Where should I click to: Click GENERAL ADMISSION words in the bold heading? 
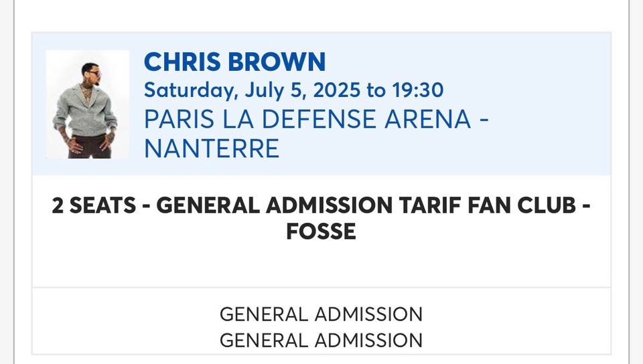[275, 205]
